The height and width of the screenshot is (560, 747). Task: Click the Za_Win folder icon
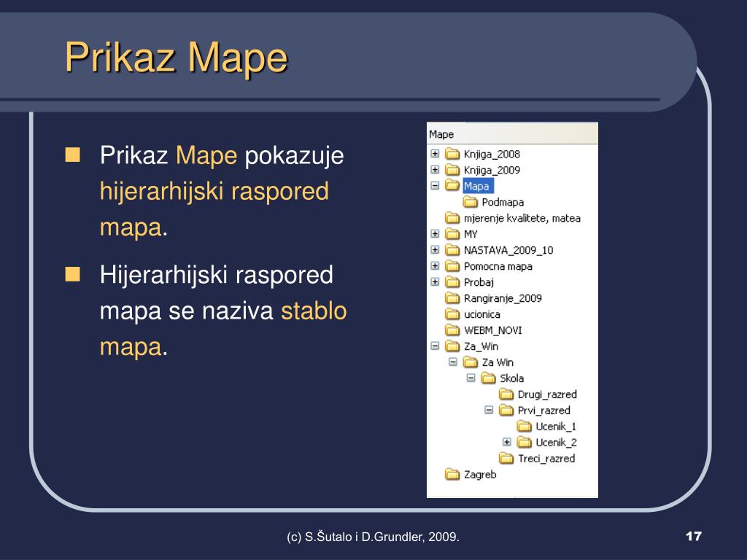(452, 346)
